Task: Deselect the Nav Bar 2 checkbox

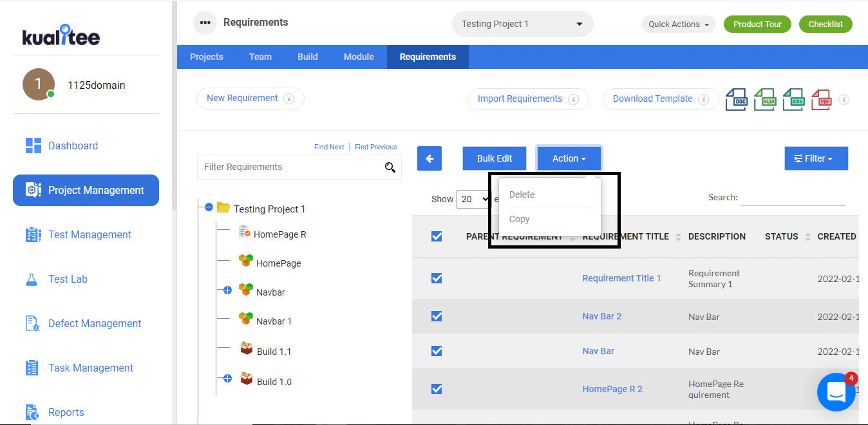Action: point(437,316)
